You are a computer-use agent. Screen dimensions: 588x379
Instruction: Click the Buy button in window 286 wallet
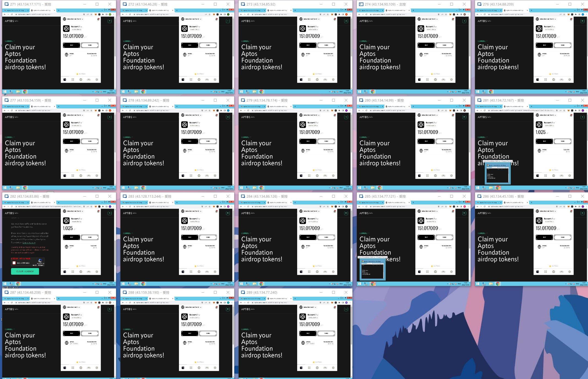(x=544, y=237)
